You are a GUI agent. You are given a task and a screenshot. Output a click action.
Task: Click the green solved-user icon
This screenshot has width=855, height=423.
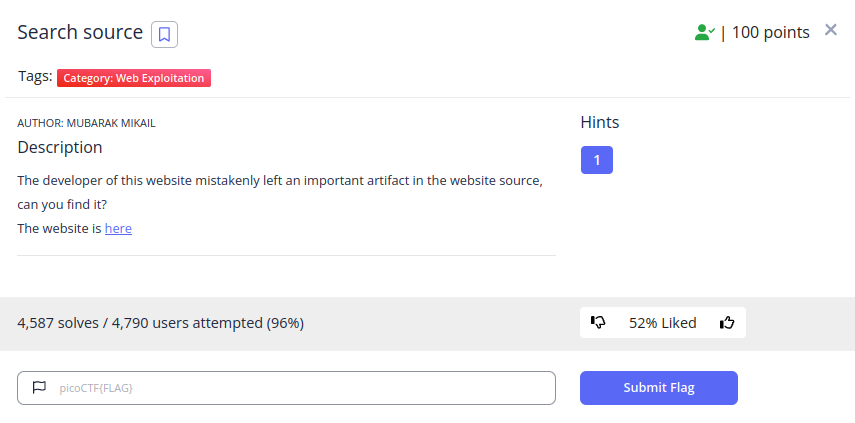point(705,33)
